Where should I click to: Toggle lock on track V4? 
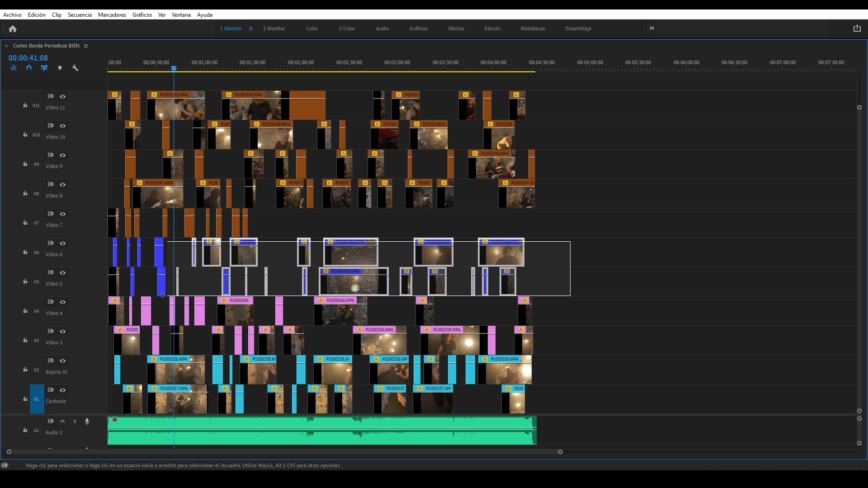[25, 311]
